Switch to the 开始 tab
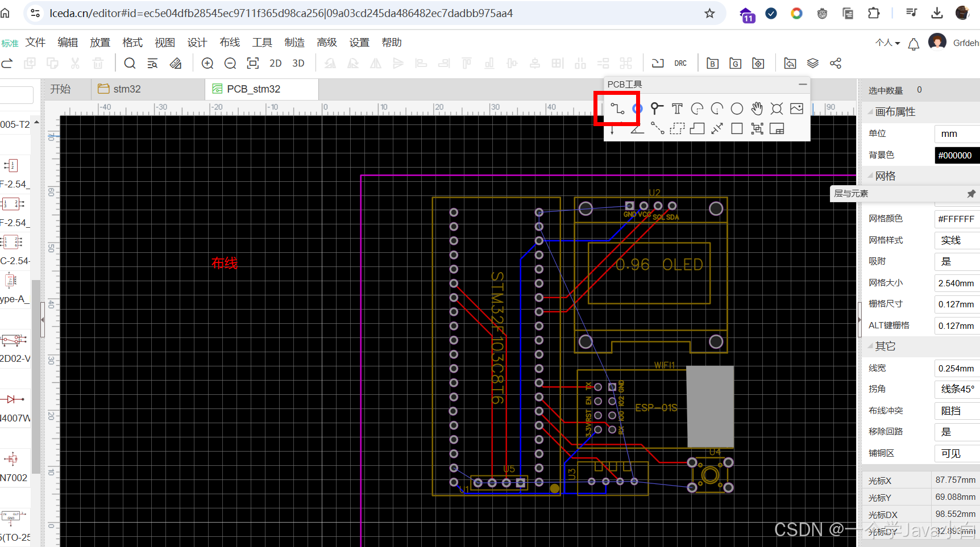 (60, 89)
